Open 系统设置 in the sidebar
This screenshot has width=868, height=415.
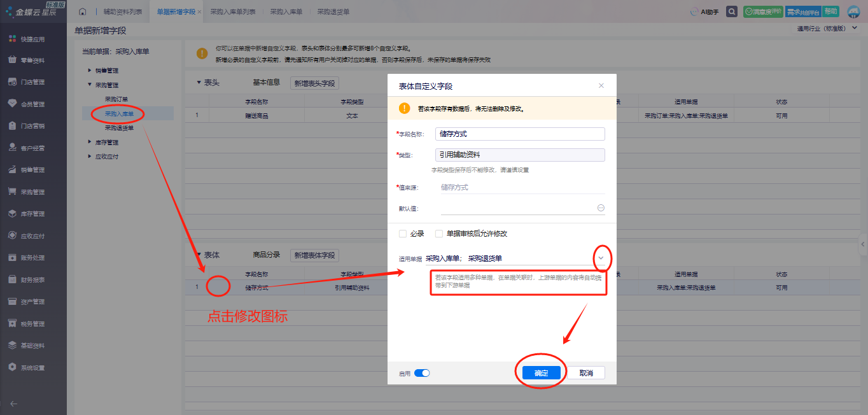[x=32, y=367]
